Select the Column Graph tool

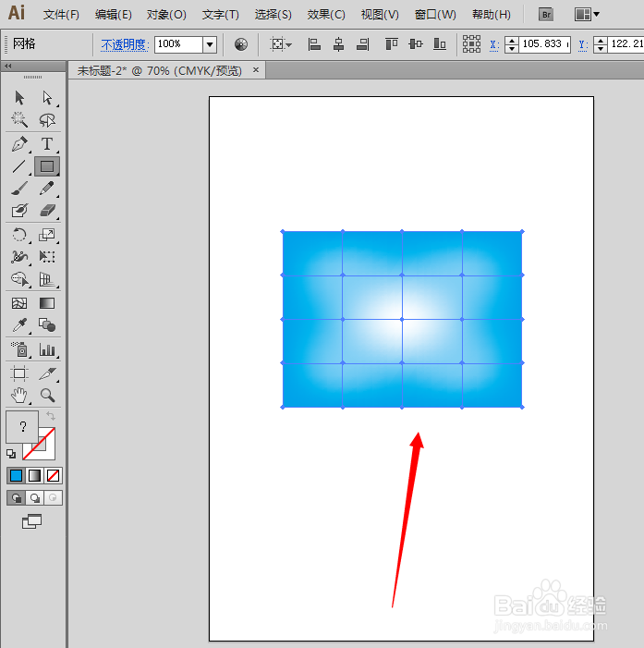pyautogui.click(x=47, y=349)
